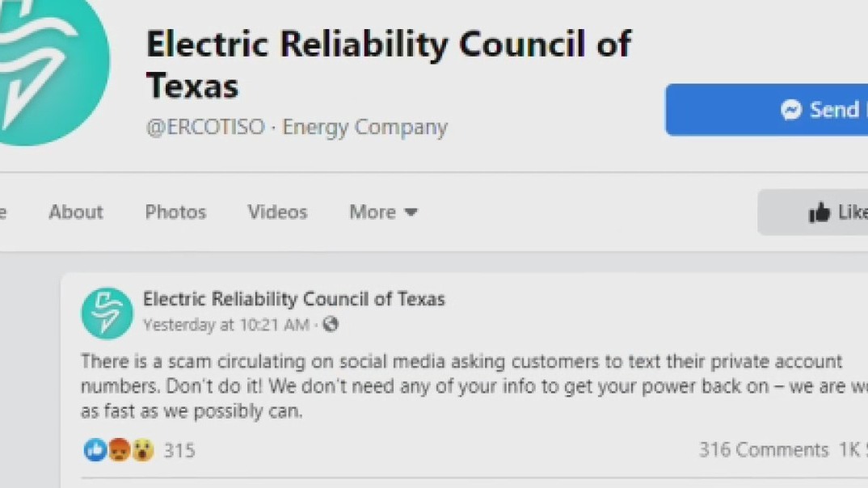Click the thumbs-up Like icon

(x=819, y=212)
